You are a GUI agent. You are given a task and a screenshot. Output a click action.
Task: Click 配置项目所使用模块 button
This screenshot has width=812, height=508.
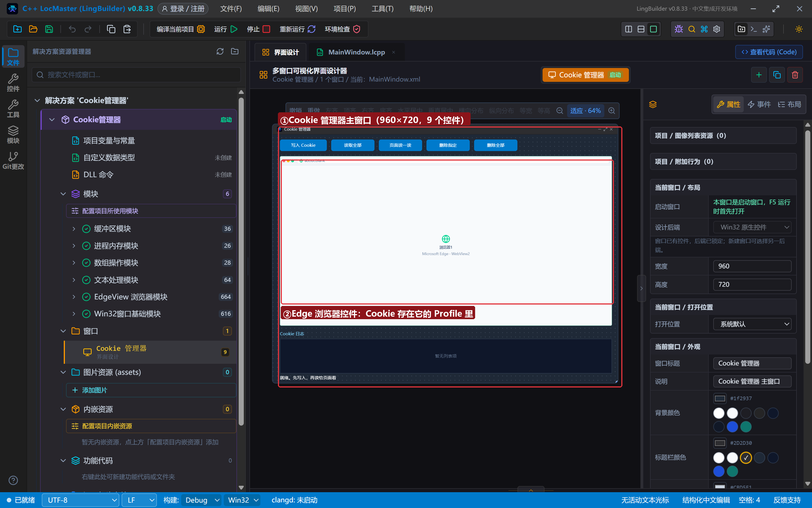tap(151, 211)
